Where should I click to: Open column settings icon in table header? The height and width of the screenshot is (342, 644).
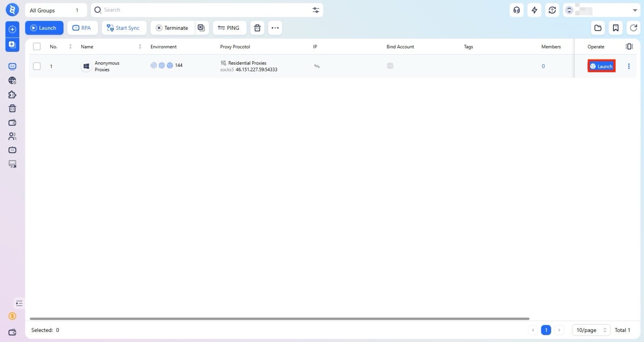630,47
